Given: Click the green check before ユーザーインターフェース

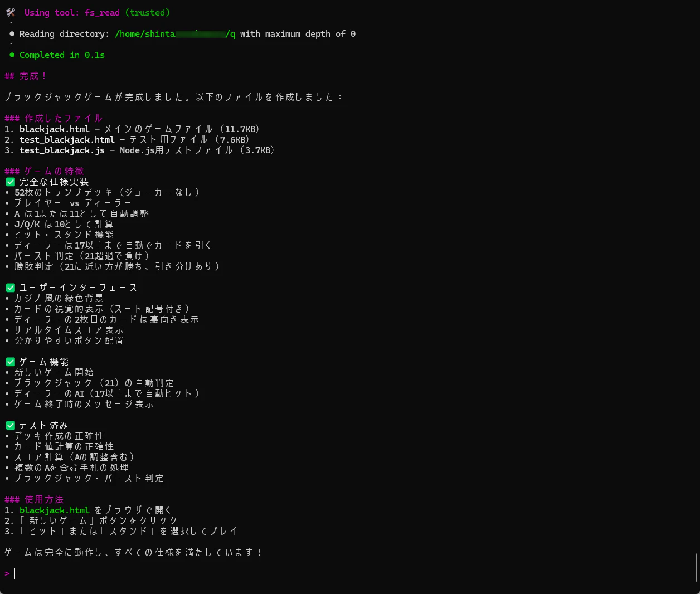Looking at the screenshot, I should pyautogui.click(x=10, y=288).
